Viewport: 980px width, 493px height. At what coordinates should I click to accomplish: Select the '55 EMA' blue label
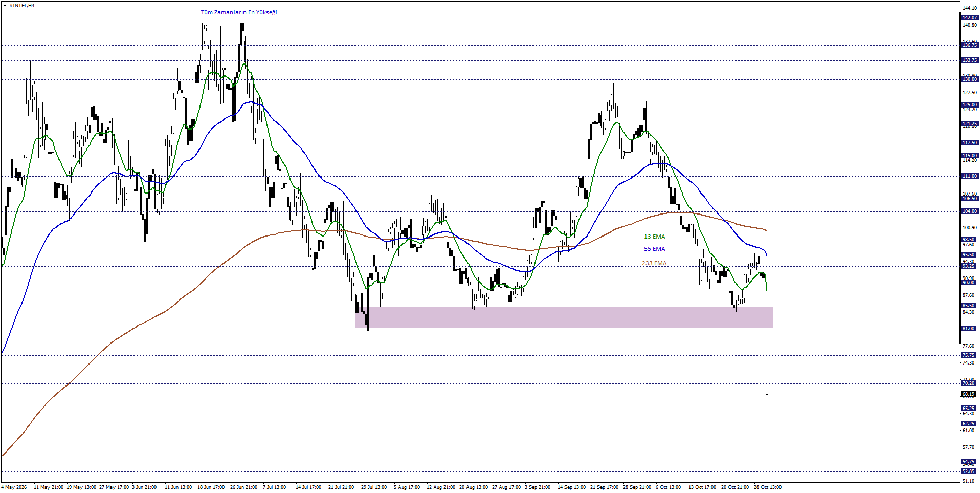655,249
